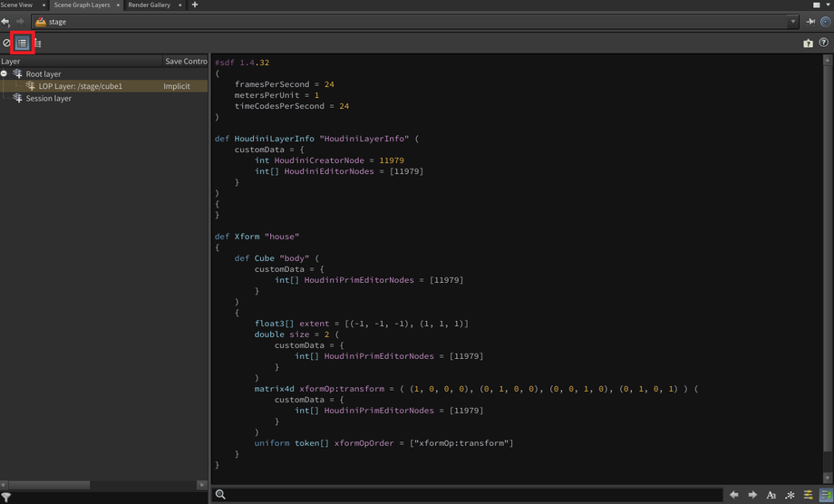Screen dimensions: 834x504
Task: Add a new pane tab with plus
Action: pyautogui.click(x=194, y=5)
